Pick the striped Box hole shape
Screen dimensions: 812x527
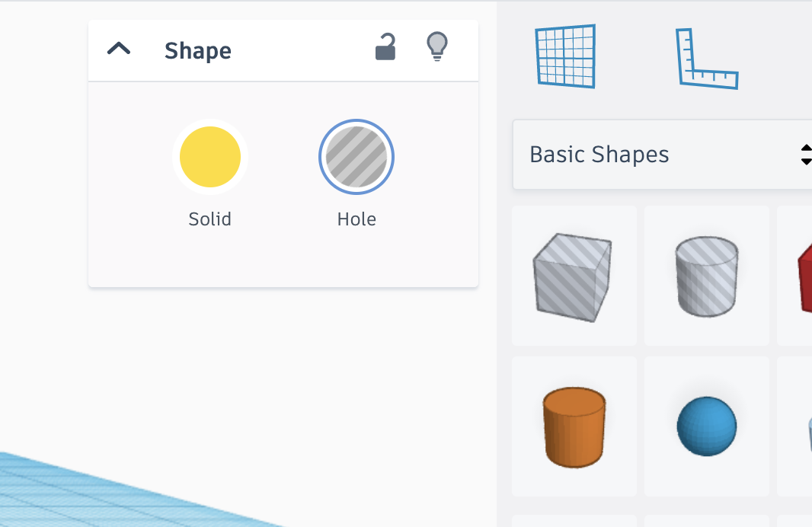(x=573, y=276)
